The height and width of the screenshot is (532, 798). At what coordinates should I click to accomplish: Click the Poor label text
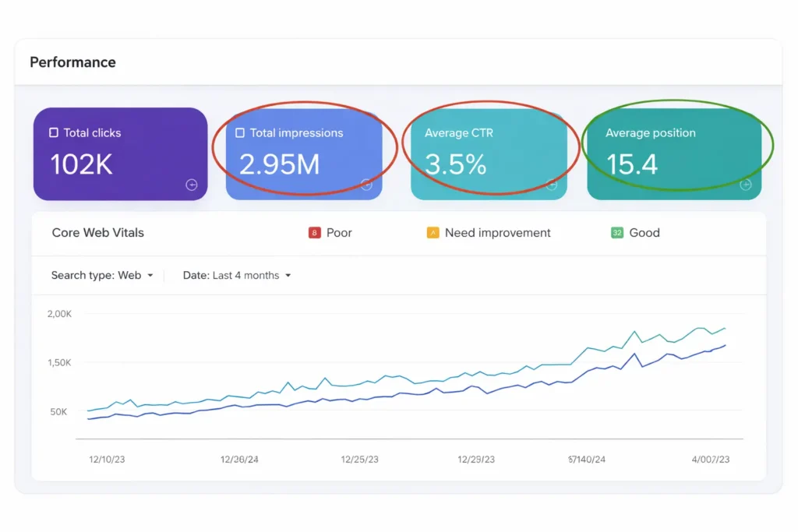coord(338,232)
